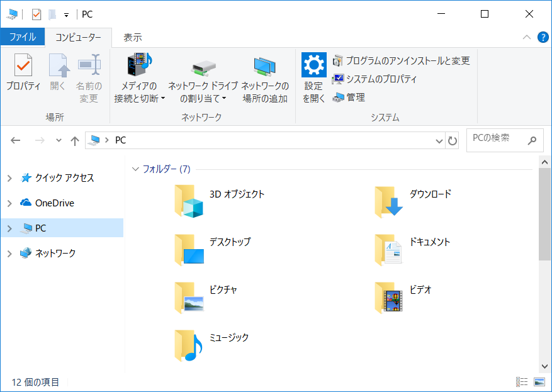
Task: Collapse the フォルダー (7) group
Action: 135,169
